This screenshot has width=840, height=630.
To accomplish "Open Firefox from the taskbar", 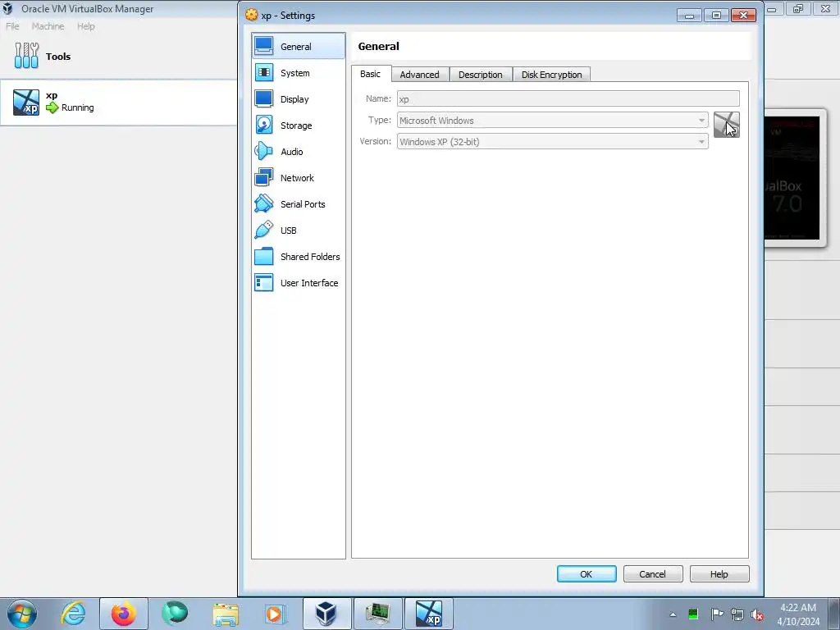I will (124, 614).
